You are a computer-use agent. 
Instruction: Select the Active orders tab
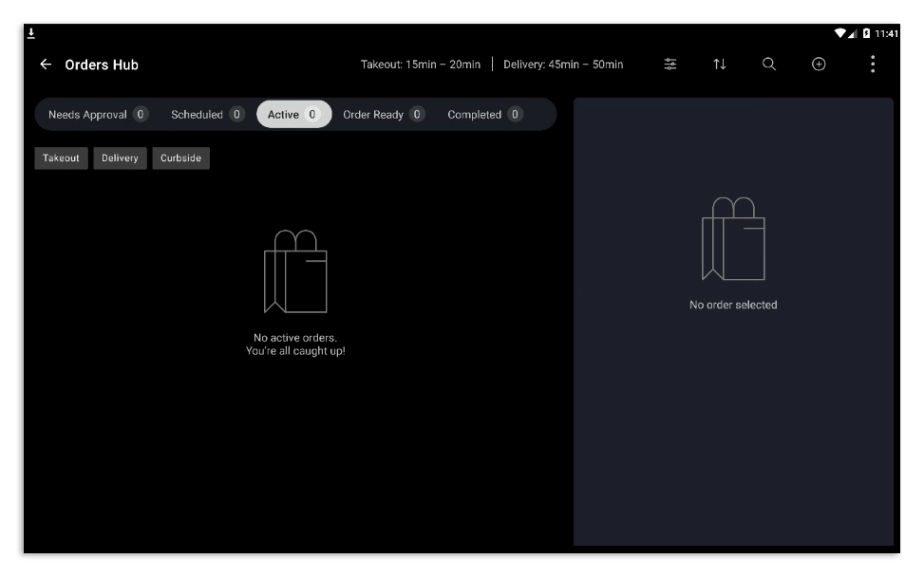point(292,114)
